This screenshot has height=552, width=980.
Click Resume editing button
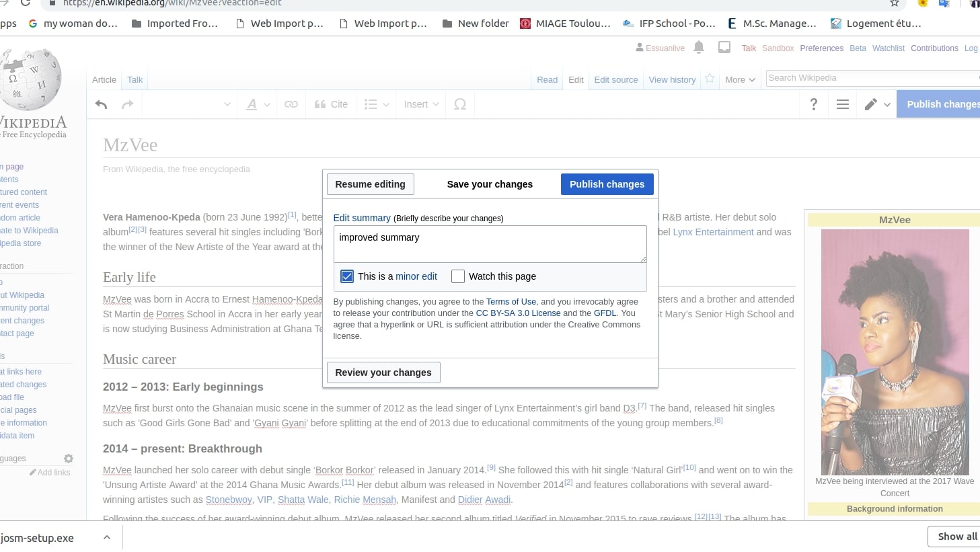[x=371, y=184]
